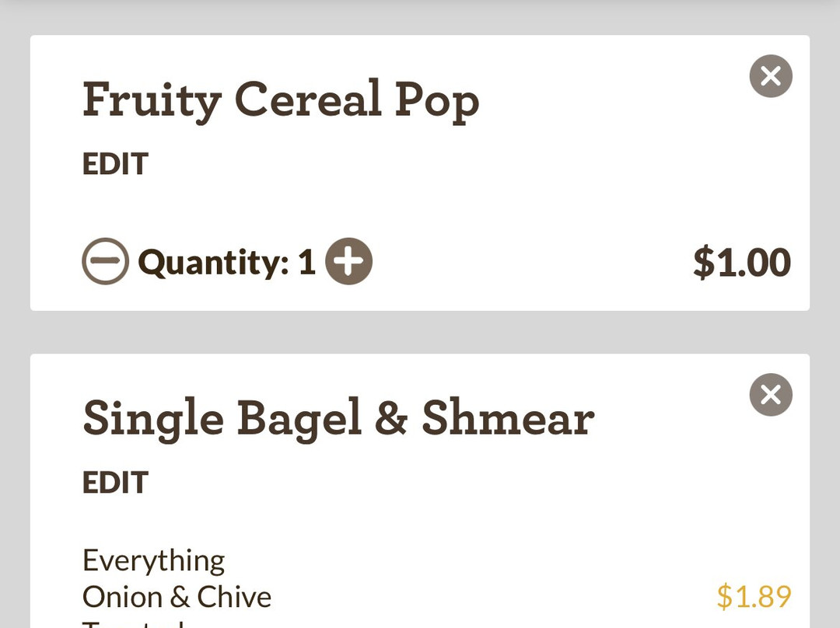Viewport: 840px width, 628px height.
Task: Click the word Shmear in the second title
Action: 507,419
